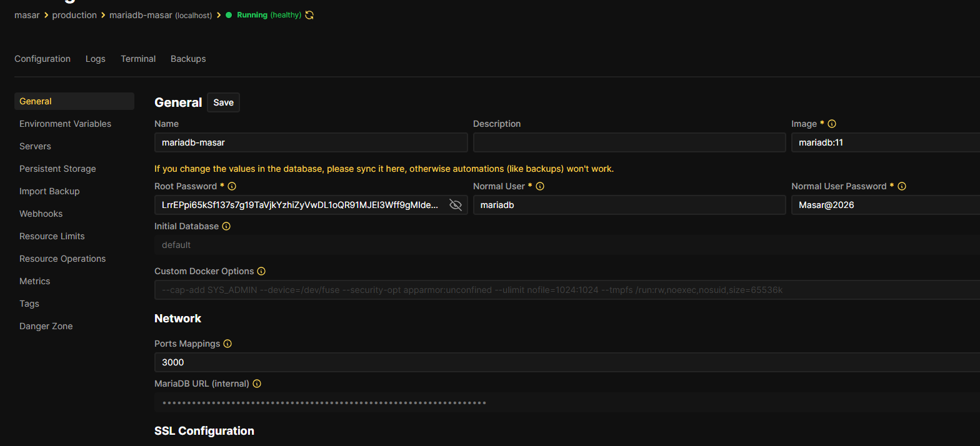Click the Ports Mappings input field
This screenshot has width=980, height=446.
coord(562,362)
